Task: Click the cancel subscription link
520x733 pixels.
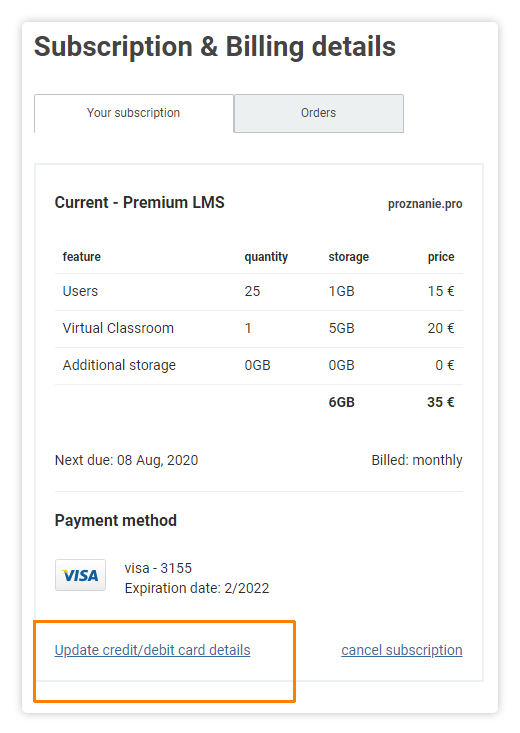Action: pyautogui.click(x=402, y=650)
